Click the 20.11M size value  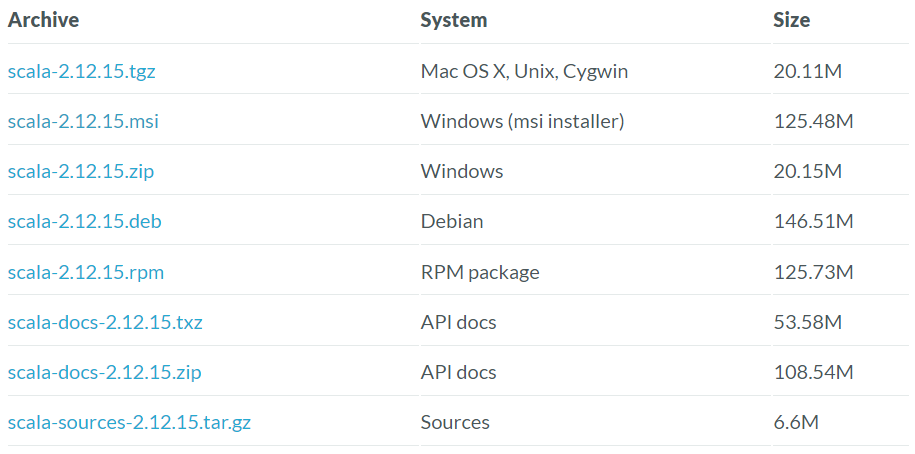click(x=808, y=72)
